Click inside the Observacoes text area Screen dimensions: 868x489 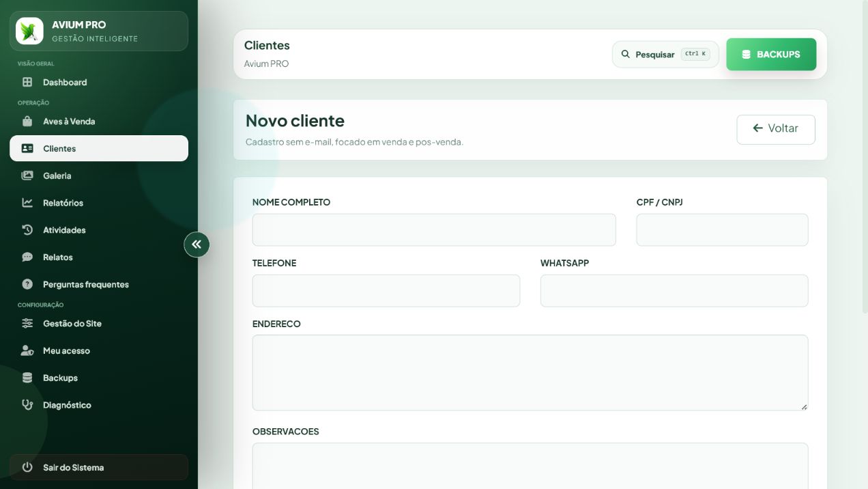530,466
